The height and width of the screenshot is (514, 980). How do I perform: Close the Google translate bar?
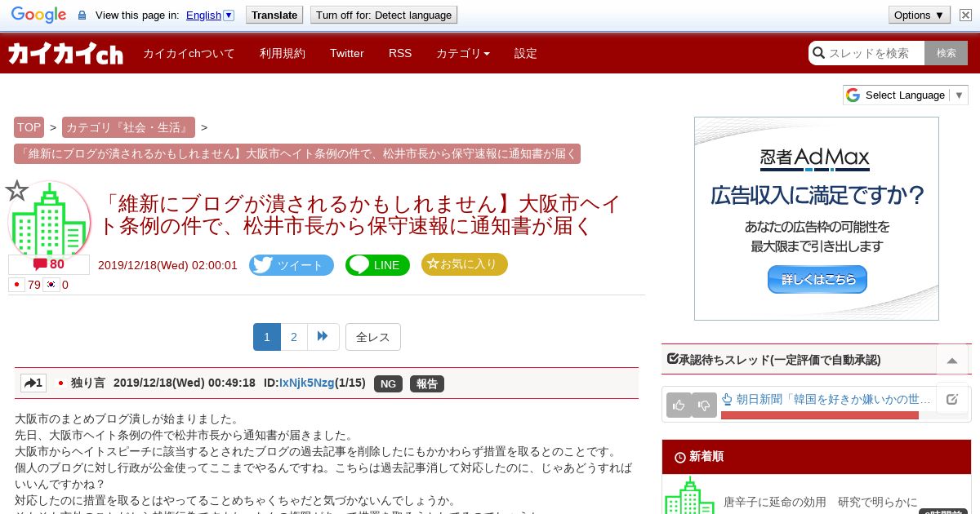click(964, 15)
